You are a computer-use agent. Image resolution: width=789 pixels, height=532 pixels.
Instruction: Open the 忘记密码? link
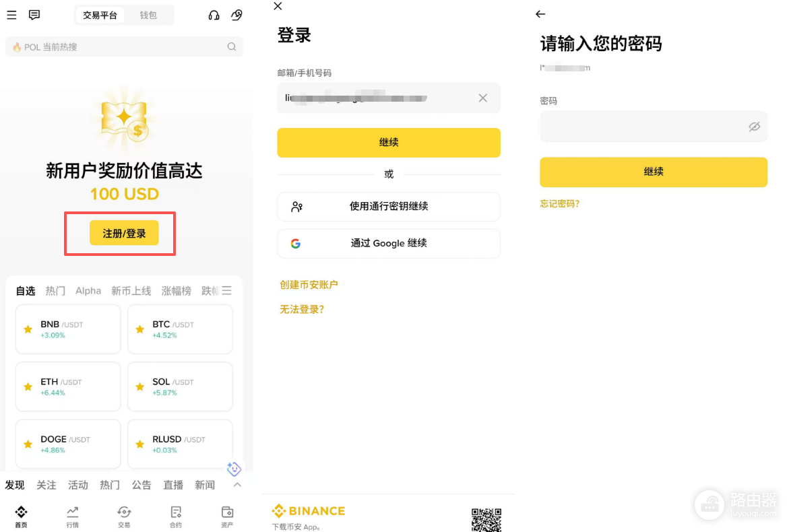[559, 203]
